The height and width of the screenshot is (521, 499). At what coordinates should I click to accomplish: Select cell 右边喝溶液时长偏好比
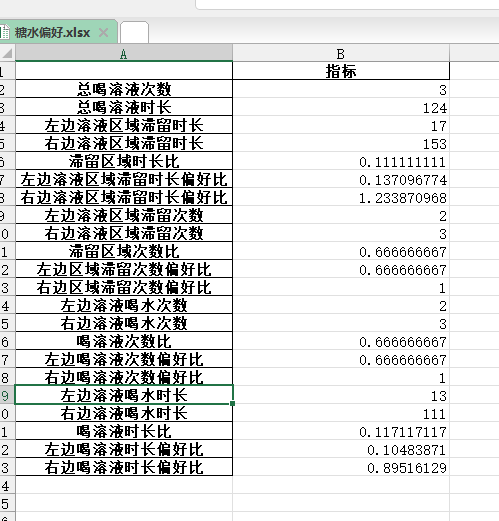[124, 467]
